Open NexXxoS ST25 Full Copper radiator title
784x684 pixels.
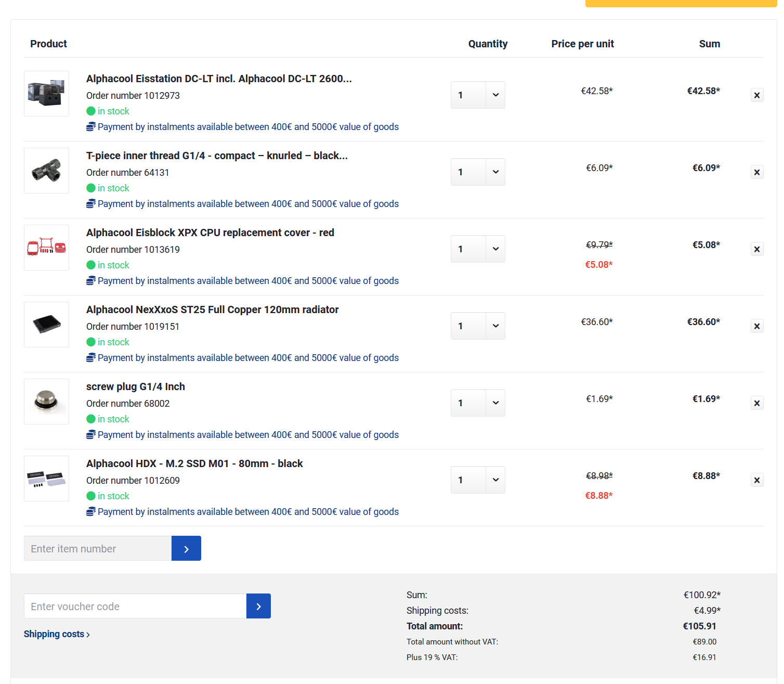pyautogui.click(x=212, y=309)
